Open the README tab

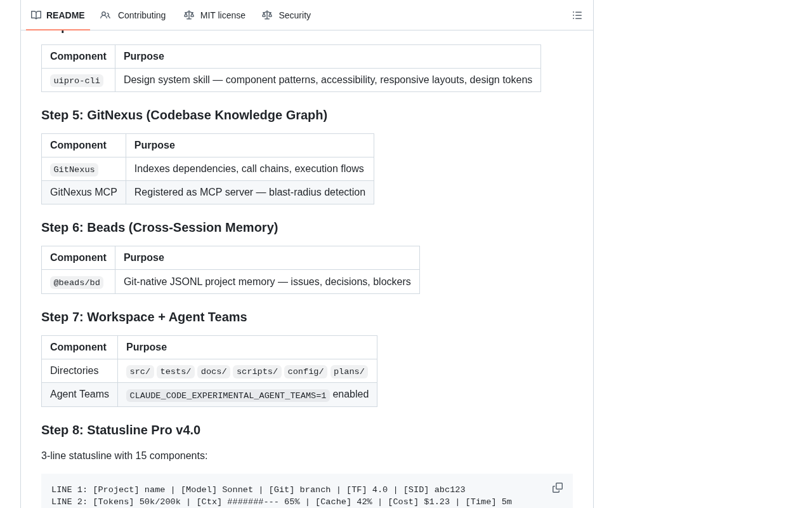[58, 15]
